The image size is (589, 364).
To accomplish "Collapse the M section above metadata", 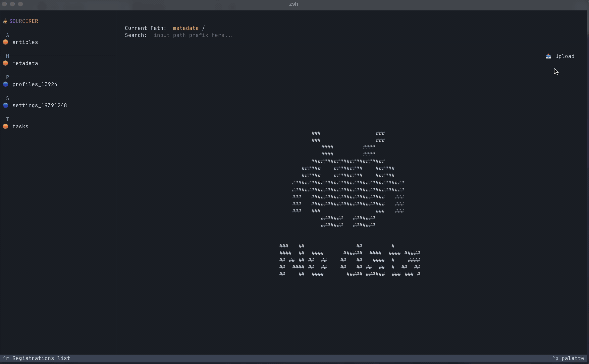I will click(x=7, y=56).
